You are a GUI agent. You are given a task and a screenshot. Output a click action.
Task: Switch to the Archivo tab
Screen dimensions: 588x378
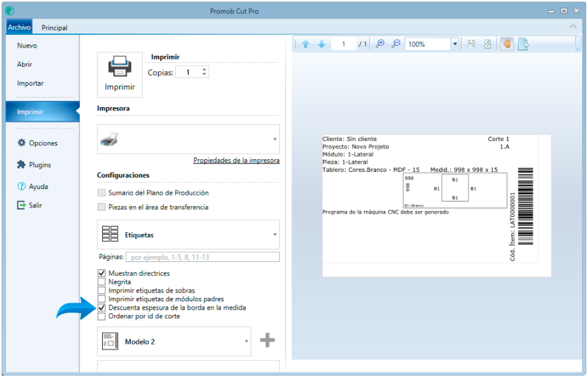point(19,27)
